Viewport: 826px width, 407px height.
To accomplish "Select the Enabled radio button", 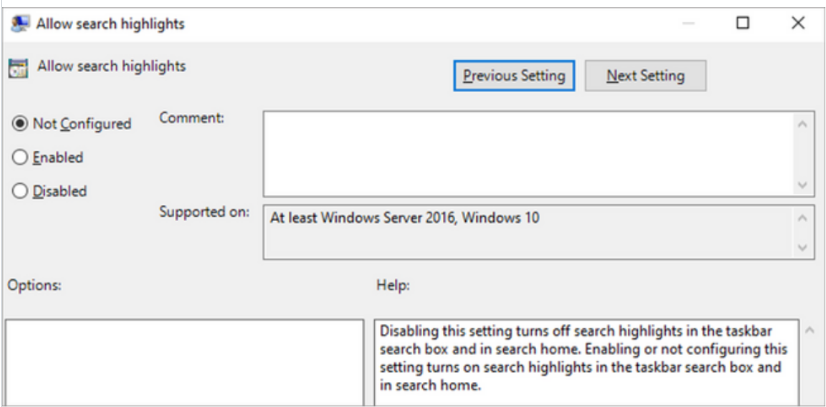I will pos(19,157).
